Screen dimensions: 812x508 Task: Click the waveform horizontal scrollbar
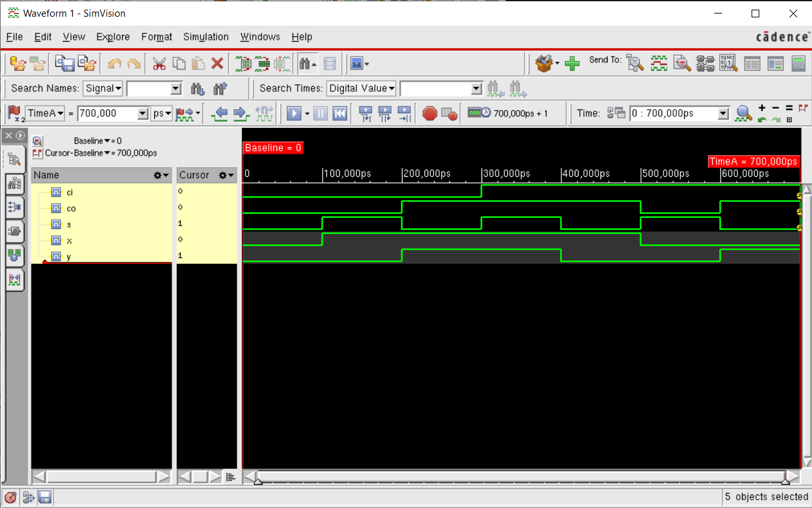(521, 477)
